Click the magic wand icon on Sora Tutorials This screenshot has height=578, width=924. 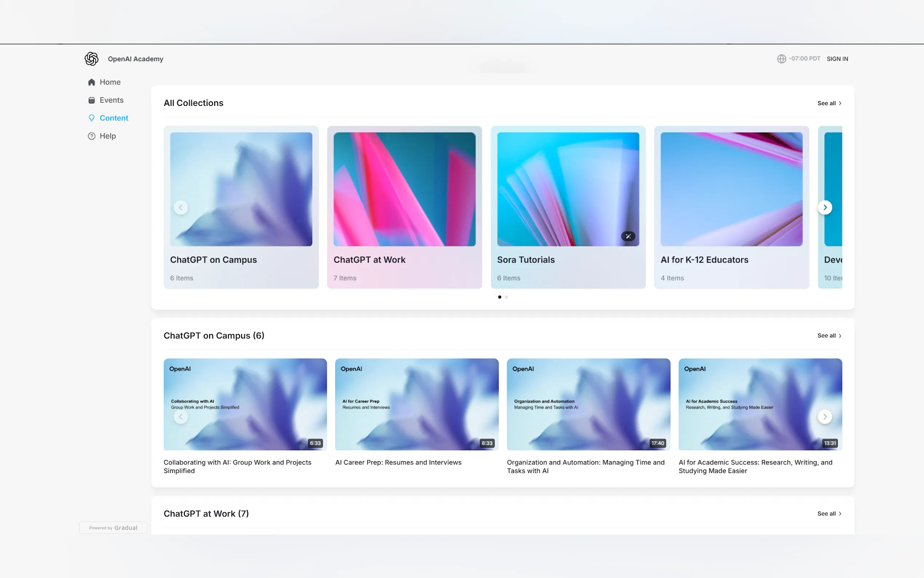click(x=628, y=236)
